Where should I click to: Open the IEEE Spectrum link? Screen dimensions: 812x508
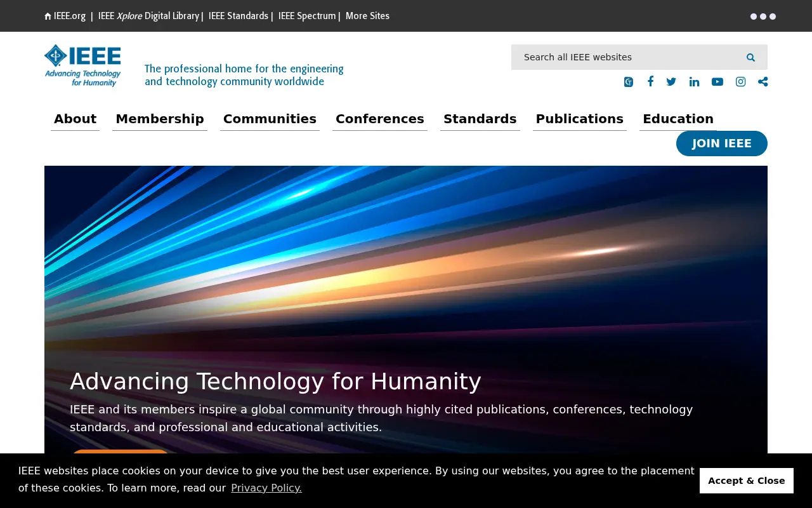point(307,16)
